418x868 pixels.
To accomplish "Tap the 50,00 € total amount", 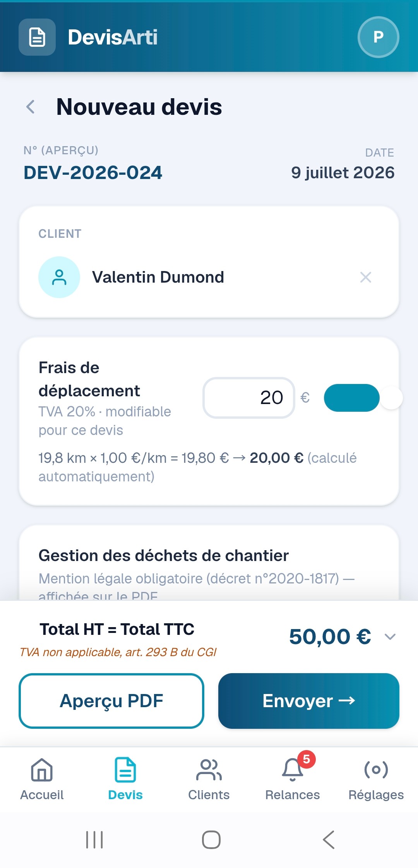I will click(330, 636).
